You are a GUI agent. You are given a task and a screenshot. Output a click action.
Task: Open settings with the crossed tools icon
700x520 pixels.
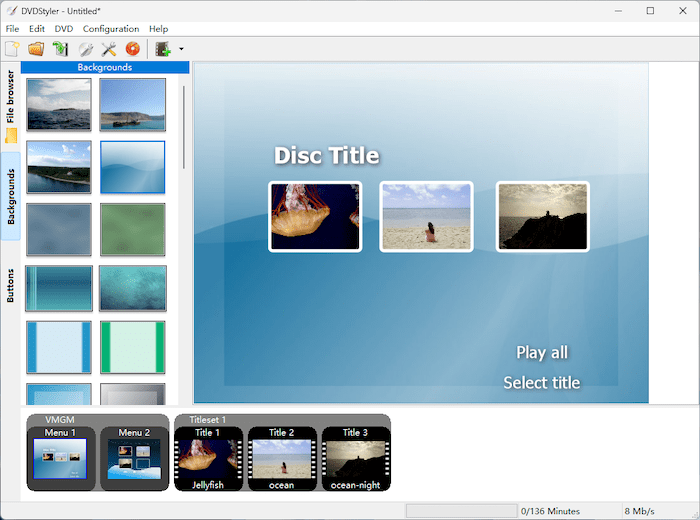pyautogui.click(x=109, y=48)
